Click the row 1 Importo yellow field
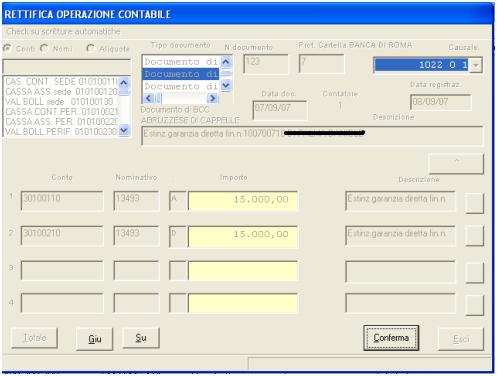The width and height of the screenshot is (497, 376). 243,200
